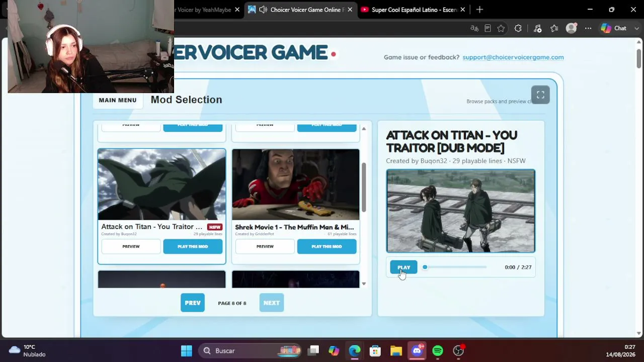Launch Copilot from the taskbar

(334, 350)
